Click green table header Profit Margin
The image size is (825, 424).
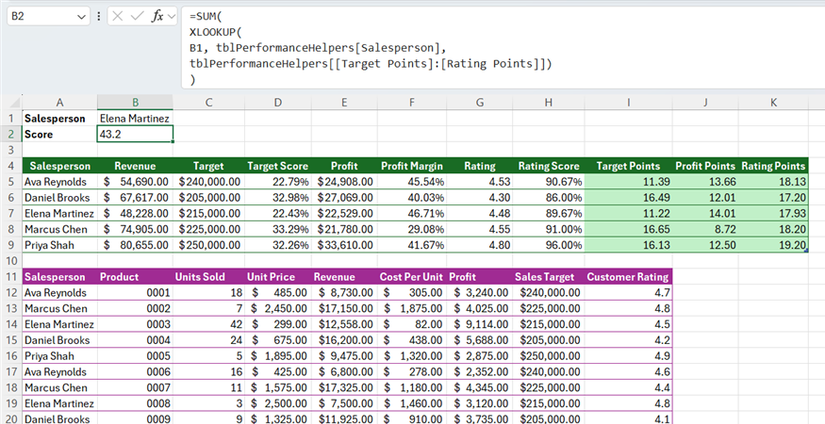[x=412, y=166]
